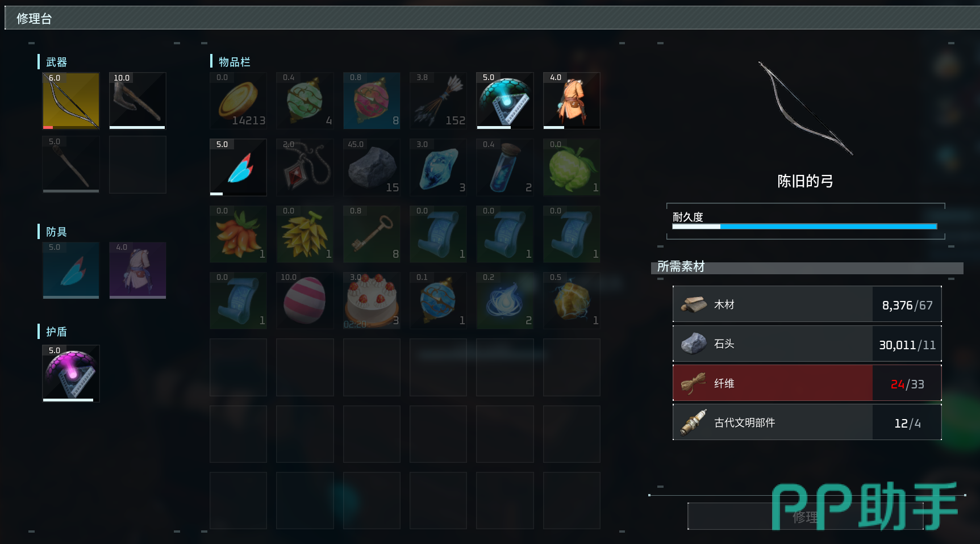Select the stone ore stack of 15

coord(372,167)
